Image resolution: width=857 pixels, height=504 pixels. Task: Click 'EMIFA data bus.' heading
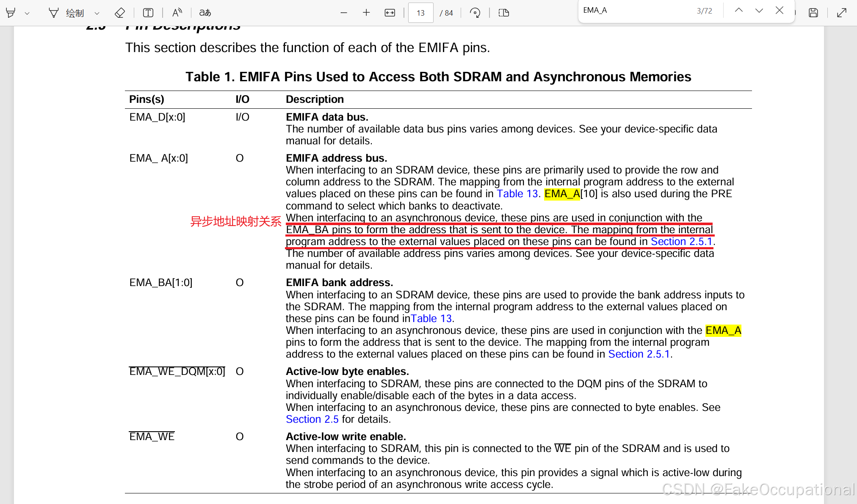pos(327,117)
